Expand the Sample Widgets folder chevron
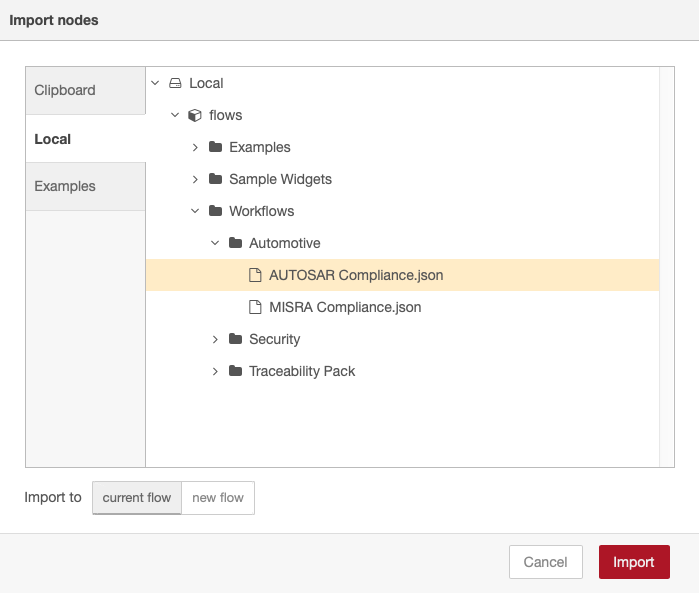 (195, 179)
